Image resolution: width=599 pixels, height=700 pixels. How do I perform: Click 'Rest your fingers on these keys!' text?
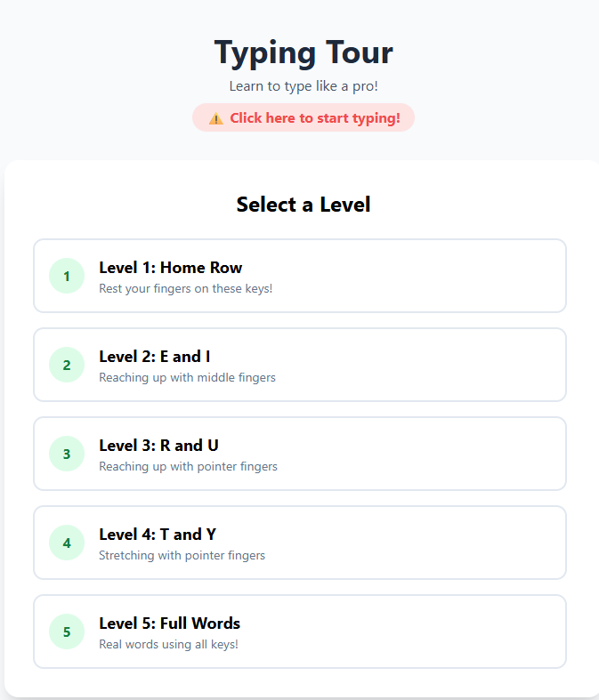(x=186, y=289)
